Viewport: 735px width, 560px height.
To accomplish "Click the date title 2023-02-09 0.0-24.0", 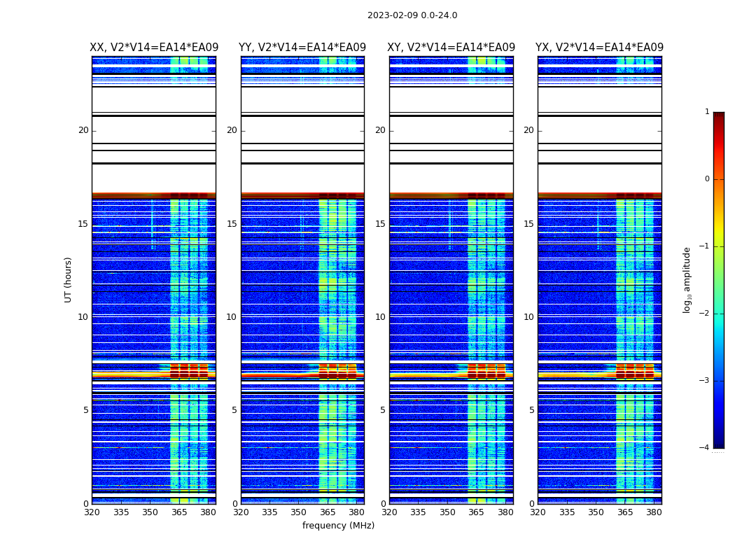I will point(412,15).
